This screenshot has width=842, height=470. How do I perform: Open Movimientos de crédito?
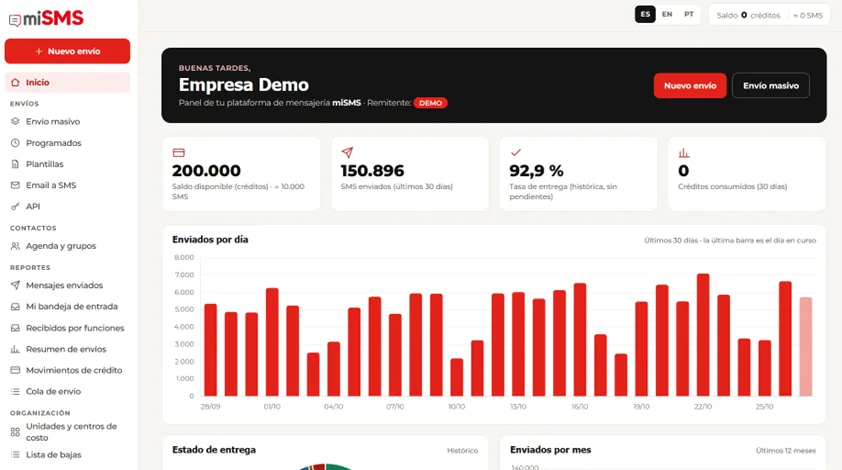coord(67,370)
